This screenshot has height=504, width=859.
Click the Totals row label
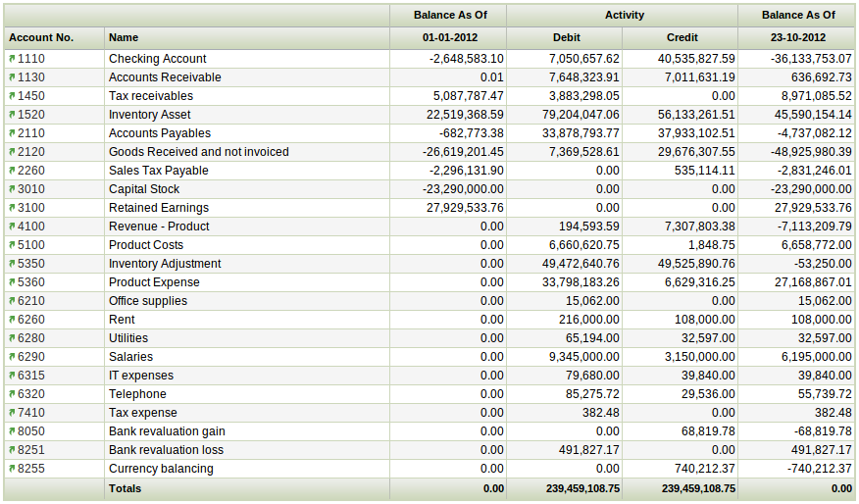pyautogui.click(x=125, y=488)
